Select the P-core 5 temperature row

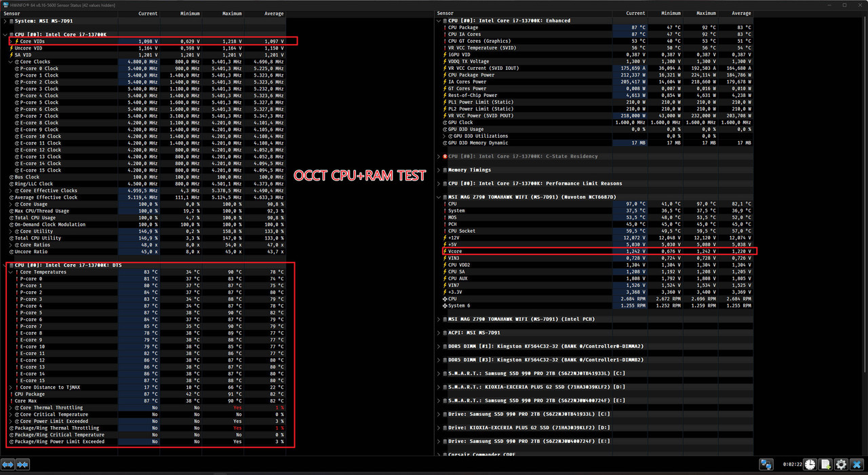tap(149, 313)
